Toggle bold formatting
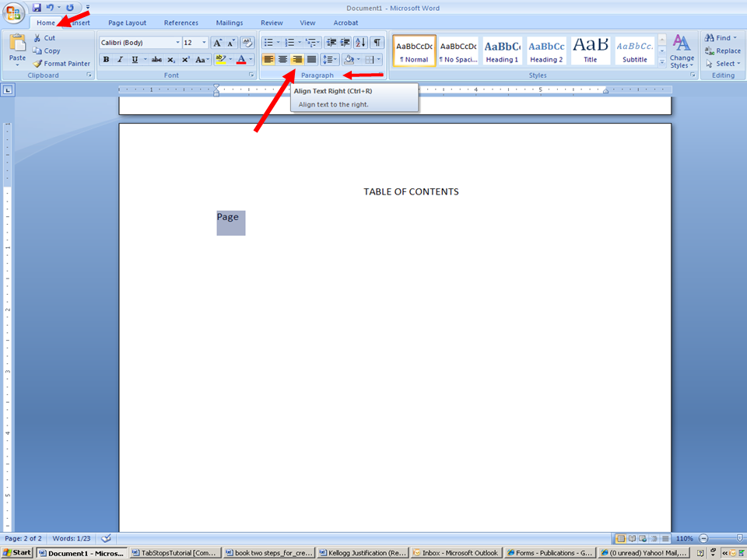This screenshot has width=747, height=560. [107, 60]
